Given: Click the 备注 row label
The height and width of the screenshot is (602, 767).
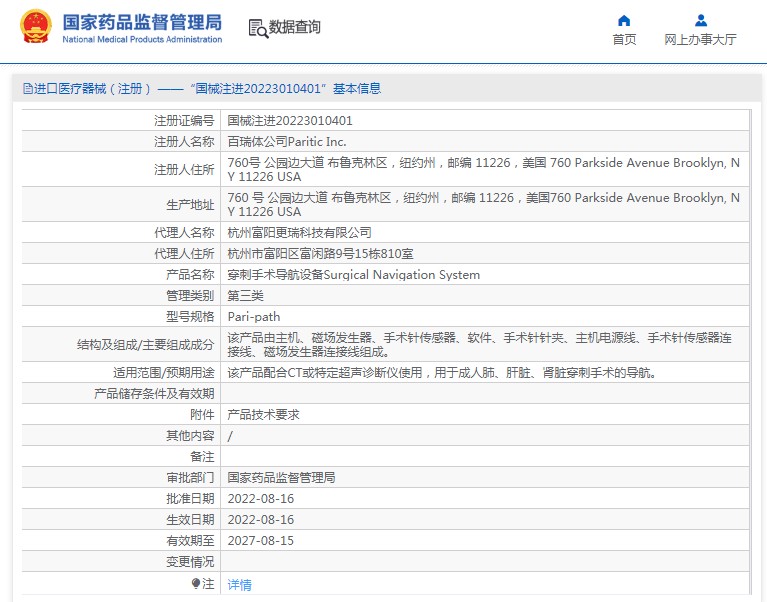Looking at the screenshot, I should (x=202, y=456).
